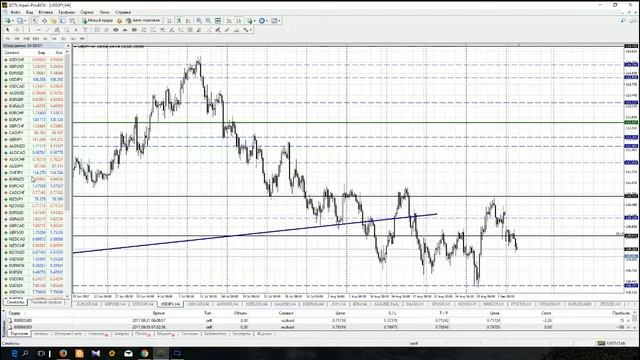The height and width of the screenshot is (360, 640).
Task: Select the crosshair tool
Action: pyautogui.click(x=17, y=30)
